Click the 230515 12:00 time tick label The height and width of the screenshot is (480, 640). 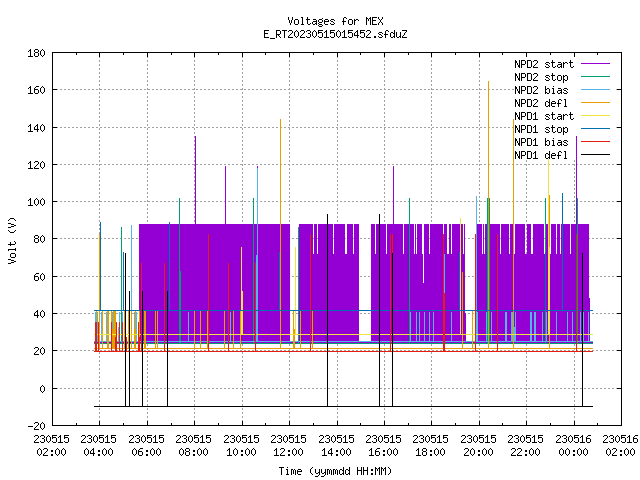pos(288,446)
